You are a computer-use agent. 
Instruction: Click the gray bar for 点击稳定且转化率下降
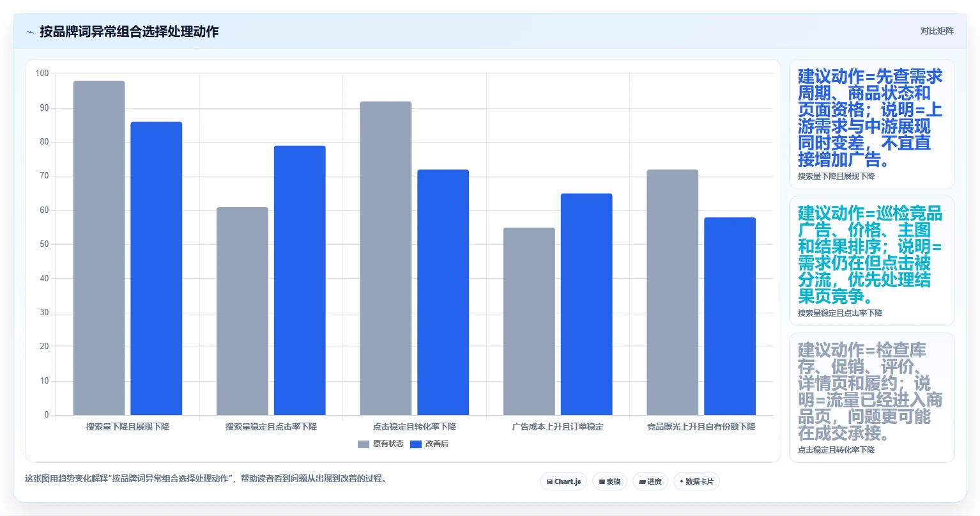click(x=386, y=258)
